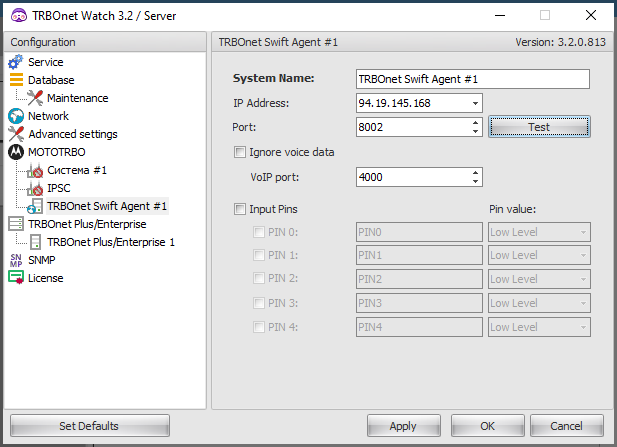The width and height of the screenshot is (617, 447).
Task: Click the SNMP icon
Action: (16, 260)
